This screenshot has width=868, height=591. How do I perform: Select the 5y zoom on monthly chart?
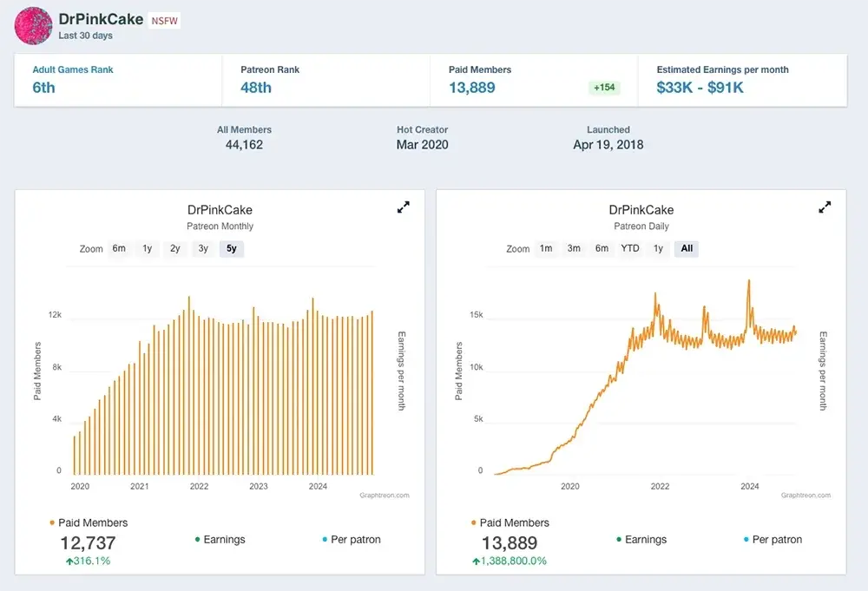tap(232, 248)
